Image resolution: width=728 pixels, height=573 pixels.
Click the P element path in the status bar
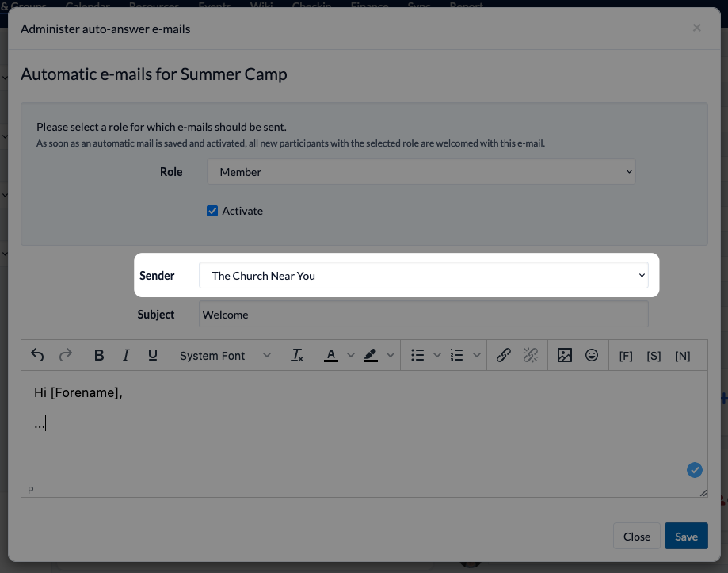click(x=31, y=490)
